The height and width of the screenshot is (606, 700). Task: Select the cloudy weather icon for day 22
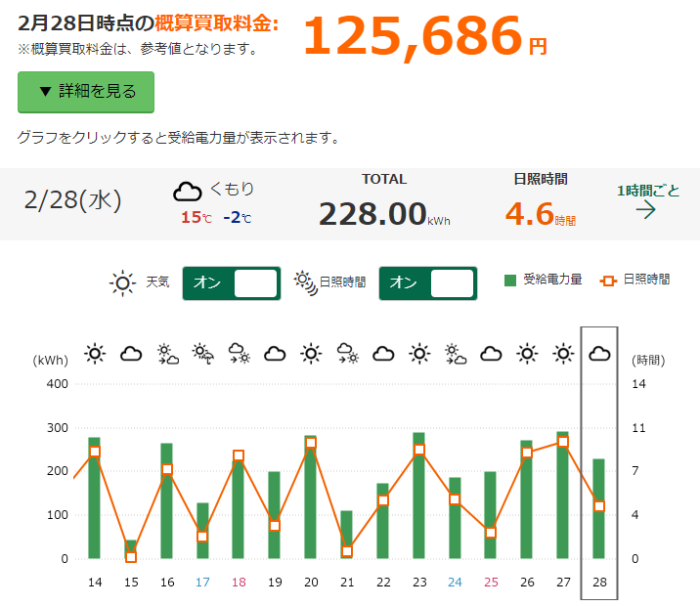pos(383,355)
